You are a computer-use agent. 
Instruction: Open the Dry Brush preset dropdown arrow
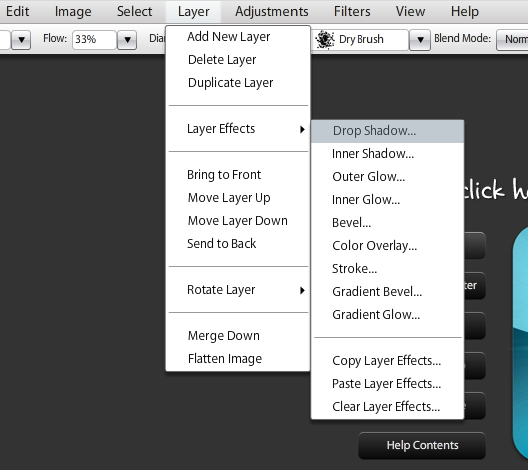[x=420, y=40]
